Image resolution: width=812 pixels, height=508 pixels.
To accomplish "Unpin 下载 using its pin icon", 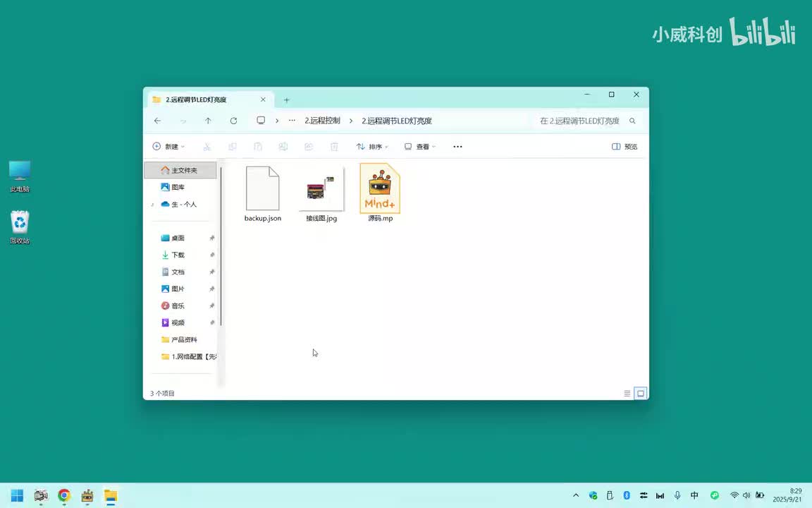I will pyautogui.click(x=211, y=255).
